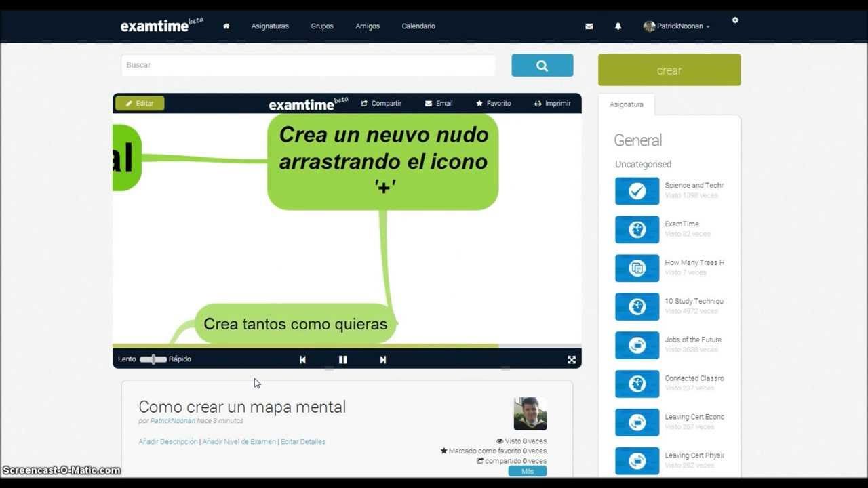Click the 'General' heading in the sidebar
This screenshot has width=868, height=488.
[x=638, y=140]
